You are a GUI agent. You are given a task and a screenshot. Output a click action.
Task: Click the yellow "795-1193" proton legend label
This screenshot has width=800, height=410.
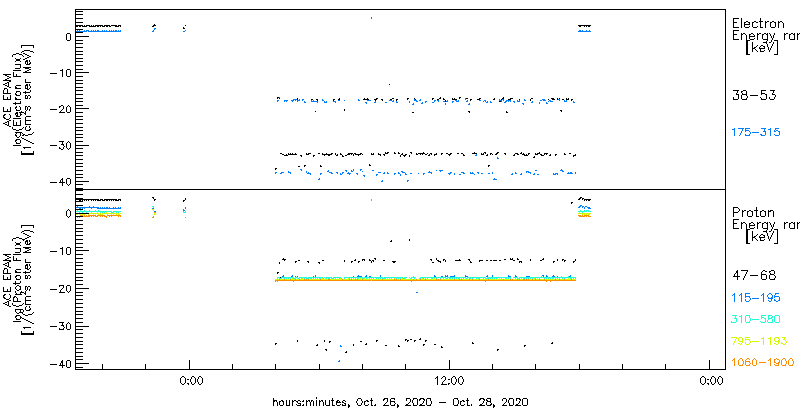760,341
